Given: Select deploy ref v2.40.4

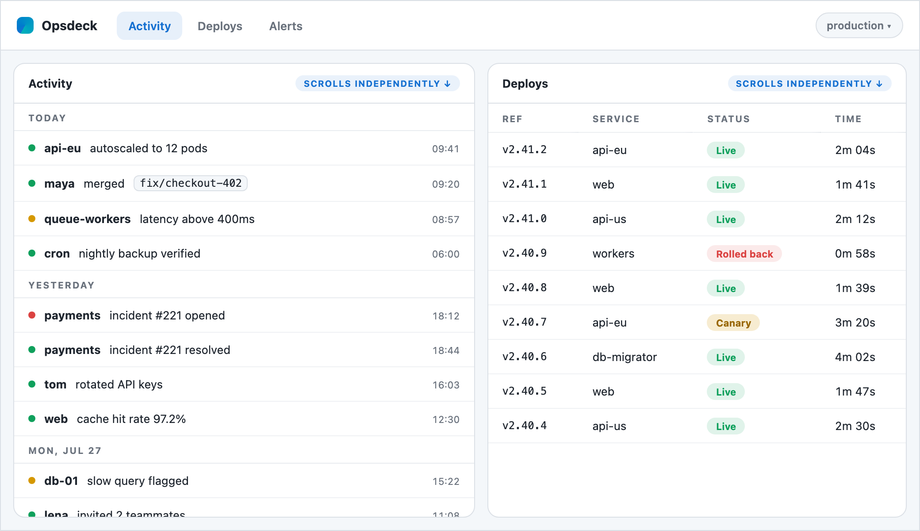Looking at the screenshot, I should click(525, 426).
